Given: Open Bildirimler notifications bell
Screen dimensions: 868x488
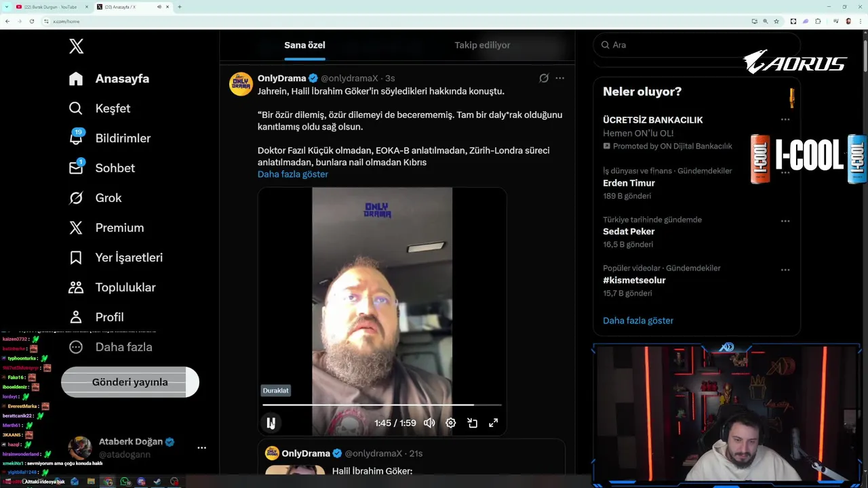Looking at the screenshot, I should [110, 138].
